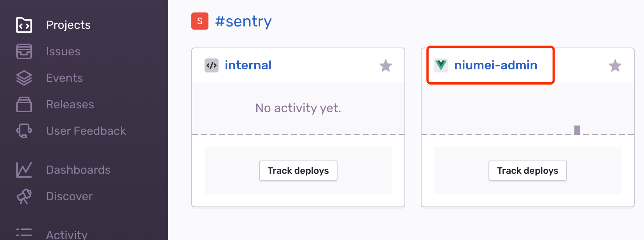Open the niumei-admin project
The height and width of the screenshot is (240, 644).
496,65
